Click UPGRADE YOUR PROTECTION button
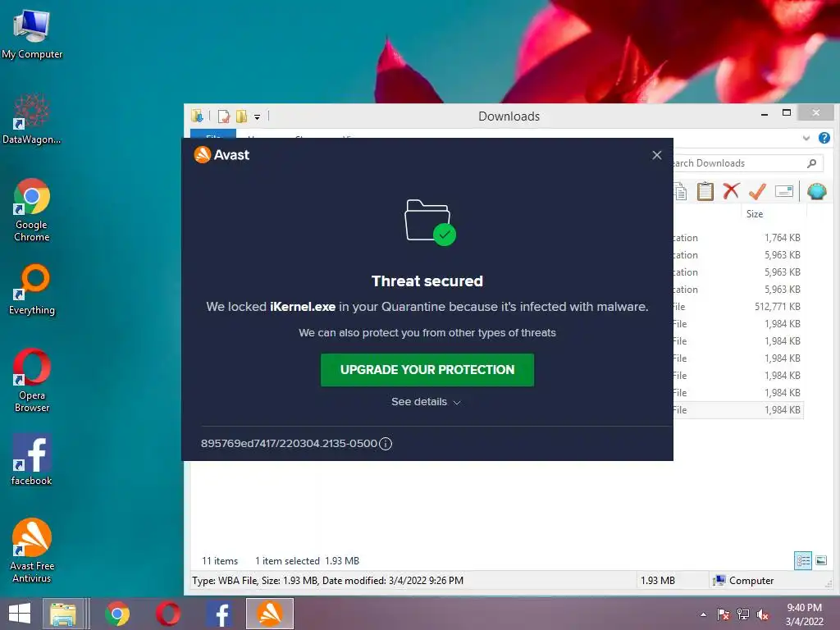The image size is (840, 630). (427, 370)
